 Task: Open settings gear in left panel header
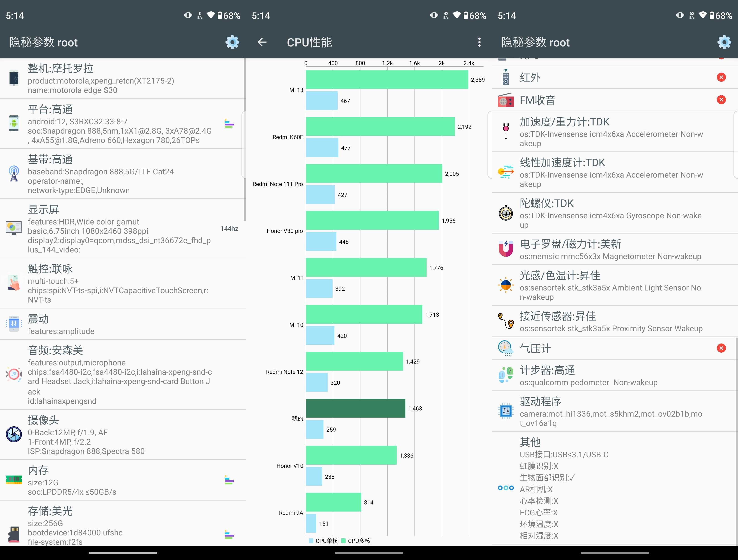click(232, 42)
